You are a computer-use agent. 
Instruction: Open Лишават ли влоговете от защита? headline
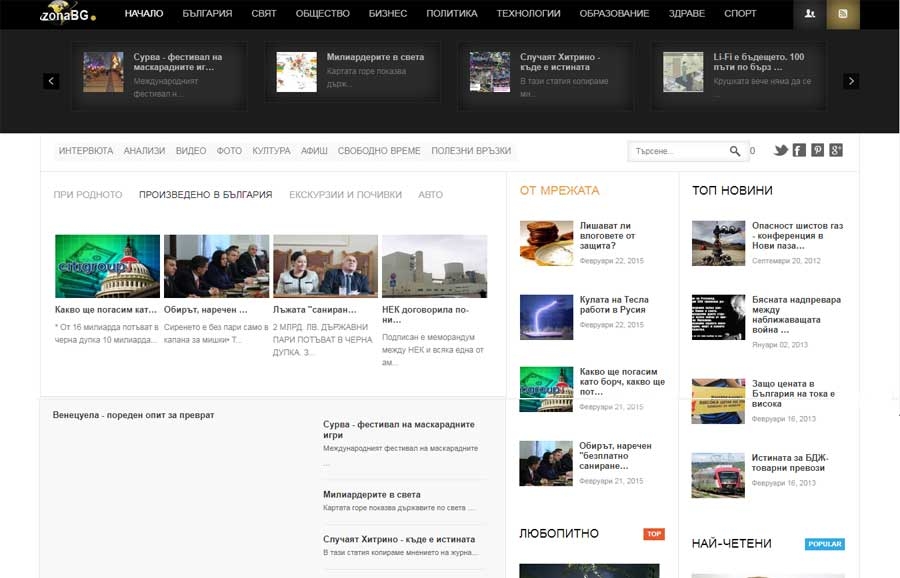[607, 236]
